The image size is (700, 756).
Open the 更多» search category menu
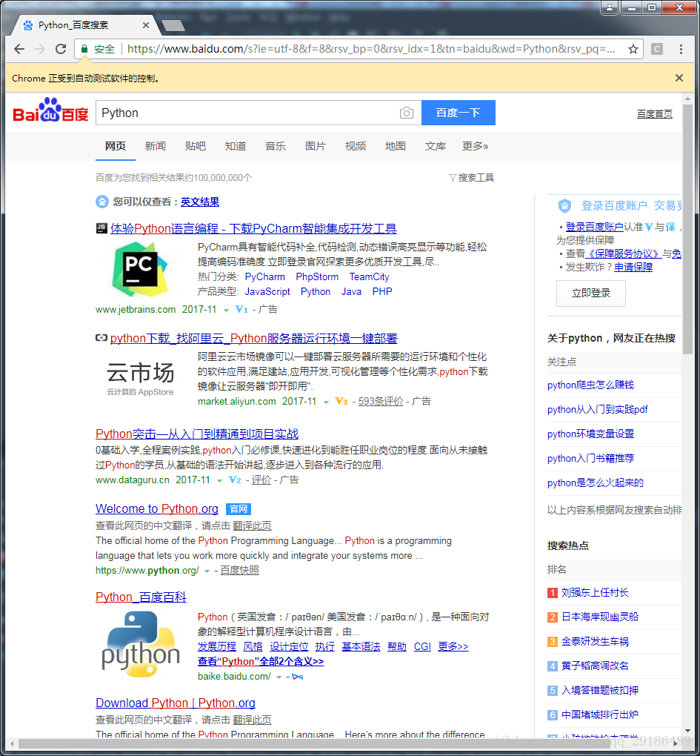click(475, 146)
